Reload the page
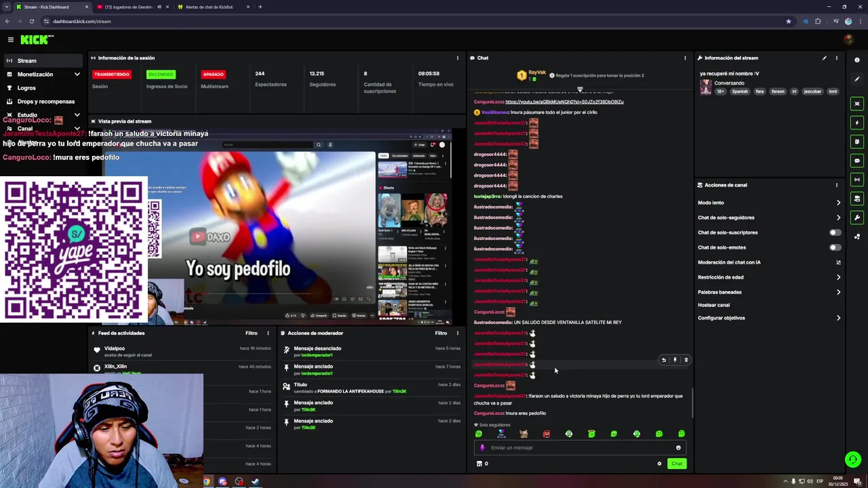 [31, 21]
